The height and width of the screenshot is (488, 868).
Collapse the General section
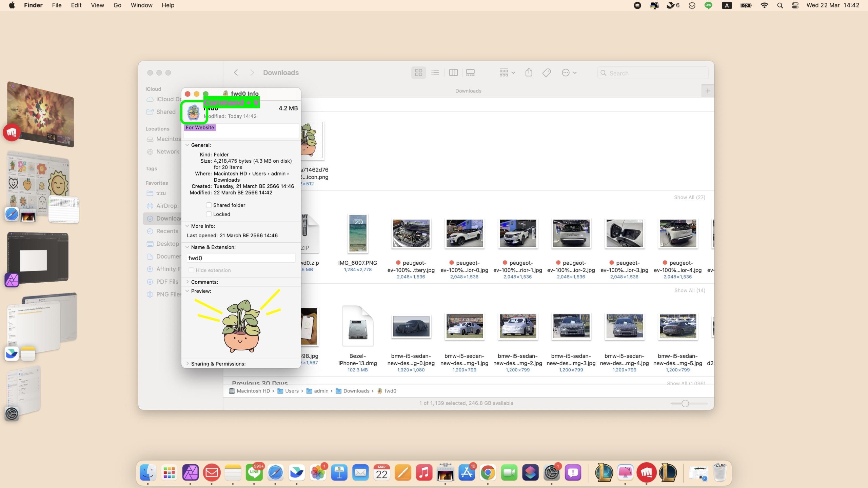pos(187,145)
